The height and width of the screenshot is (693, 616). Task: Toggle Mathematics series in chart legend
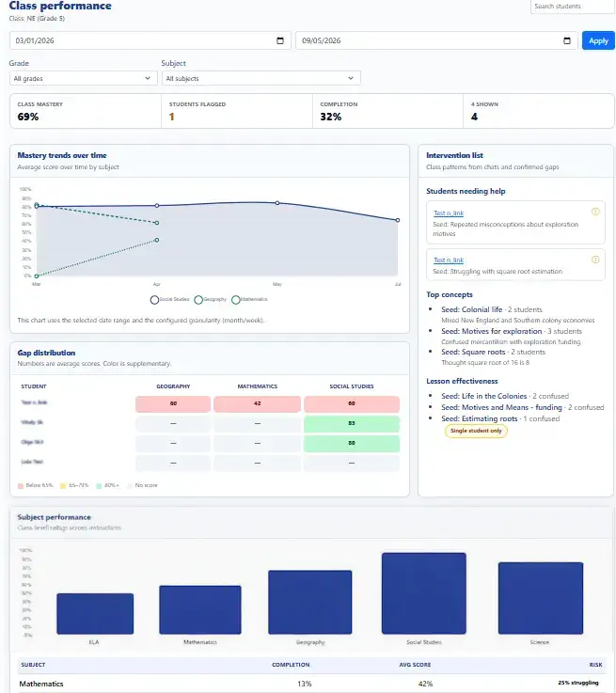tap(249, 300)
